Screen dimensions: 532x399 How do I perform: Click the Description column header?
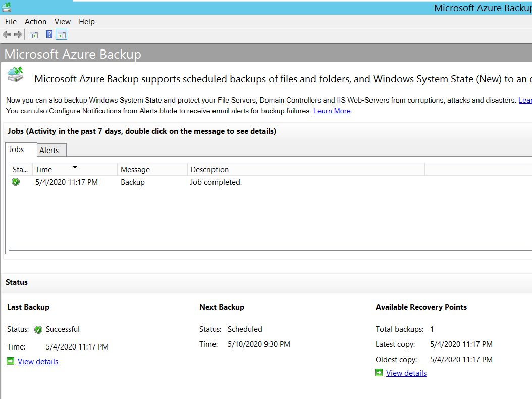coord(306,169)
